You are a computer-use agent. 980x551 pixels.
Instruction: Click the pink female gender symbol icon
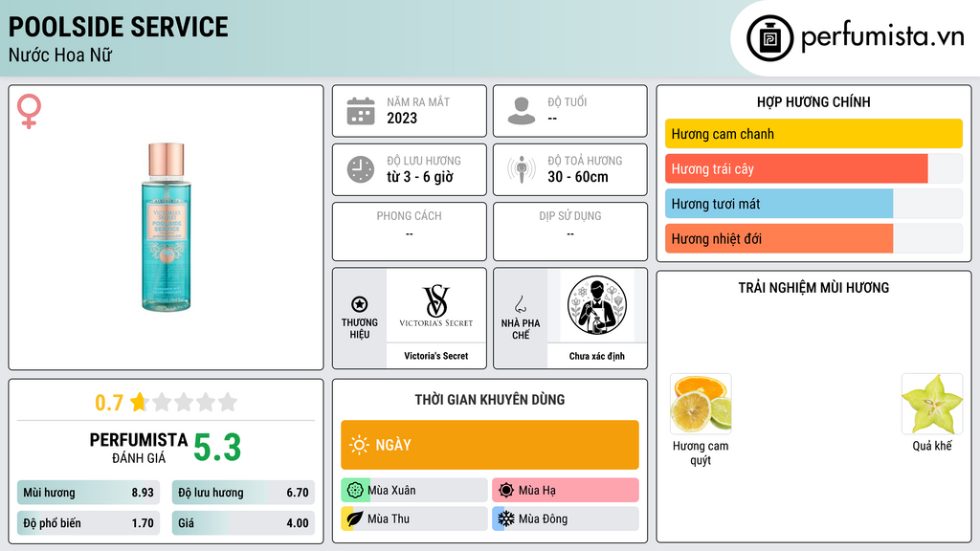[29, 111]
